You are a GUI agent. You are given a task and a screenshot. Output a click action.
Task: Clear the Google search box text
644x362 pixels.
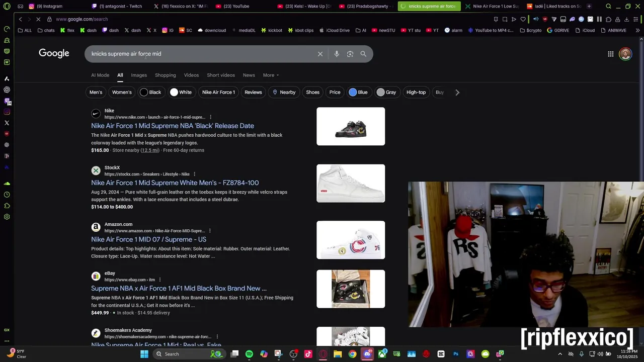point(320,54)
